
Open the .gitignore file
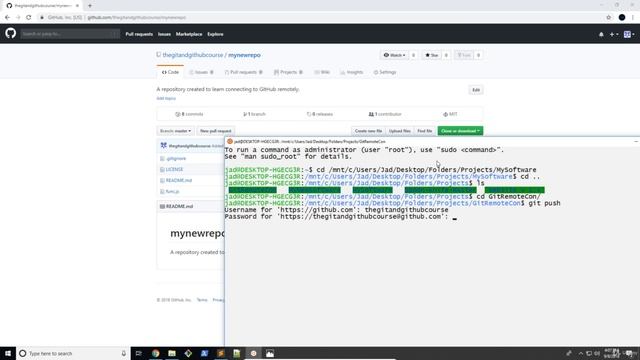[176, 158]
